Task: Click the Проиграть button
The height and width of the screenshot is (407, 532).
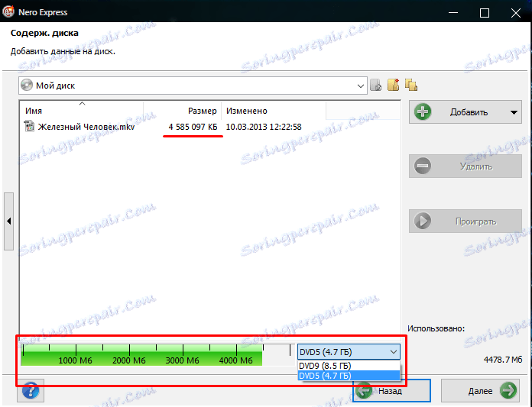Action: tap(465, 221)
